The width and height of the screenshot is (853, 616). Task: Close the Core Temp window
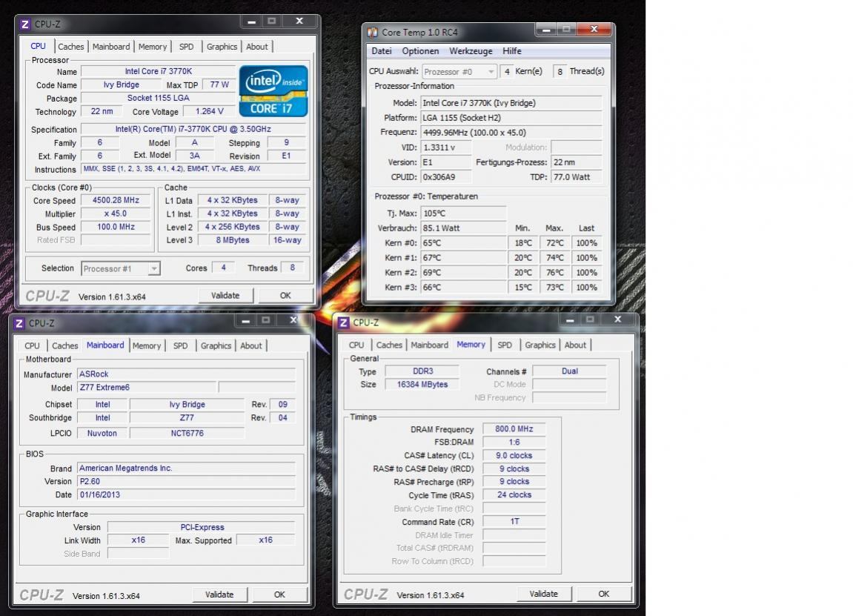[594, 30]
